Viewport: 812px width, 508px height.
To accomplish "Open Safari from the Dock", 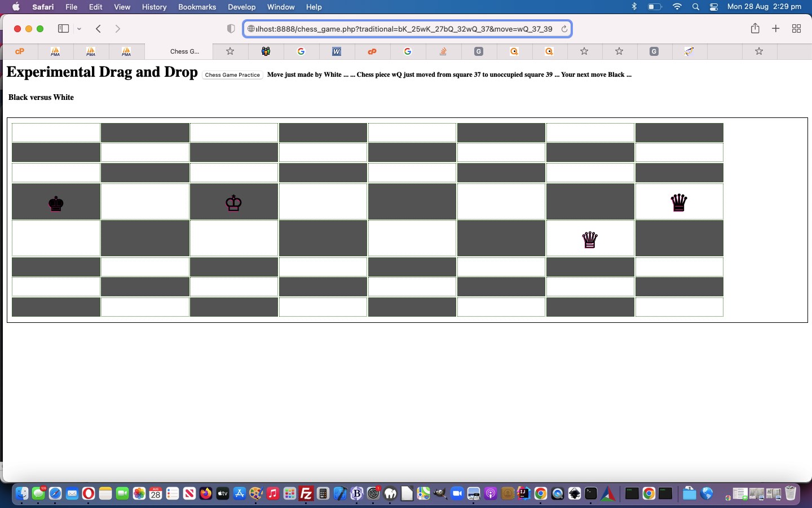I will (x=55, y=494).
